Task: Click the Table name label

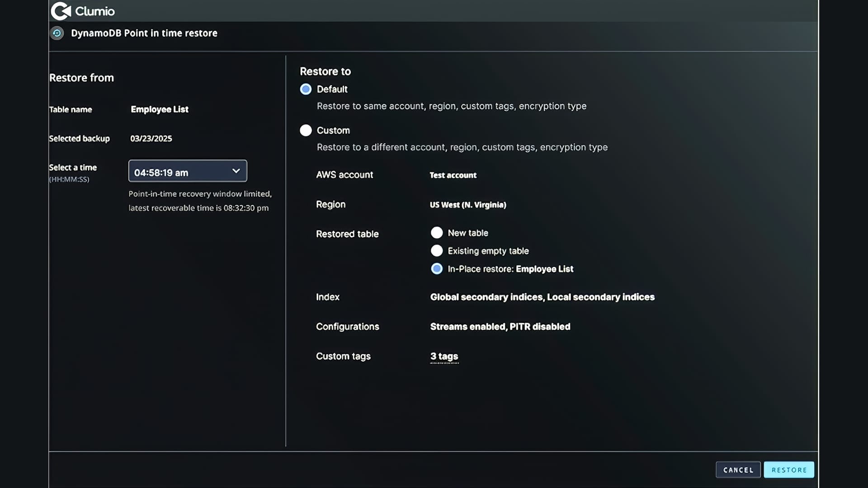Action: (x=71, y=109)
